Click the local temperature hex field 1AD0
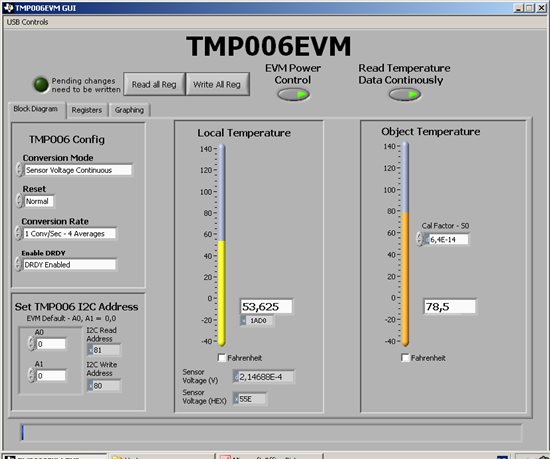 click(x=257, y=320)
